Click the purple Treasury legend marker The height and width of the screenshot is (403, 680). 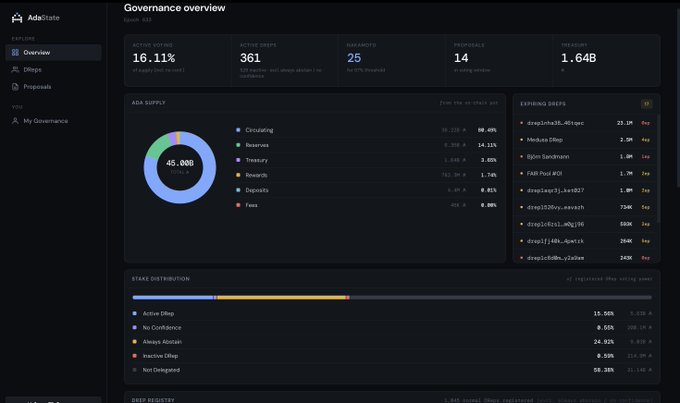tap(238, 160)
